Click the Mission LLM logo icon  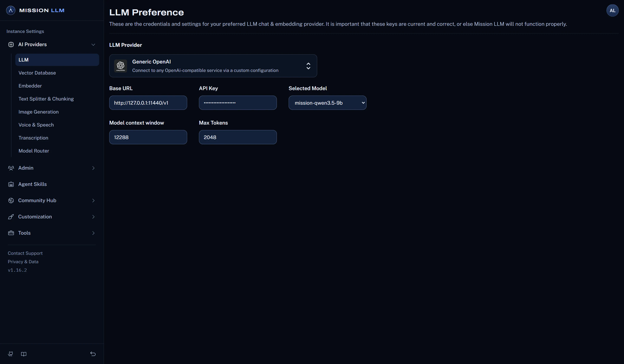point(11,10)
